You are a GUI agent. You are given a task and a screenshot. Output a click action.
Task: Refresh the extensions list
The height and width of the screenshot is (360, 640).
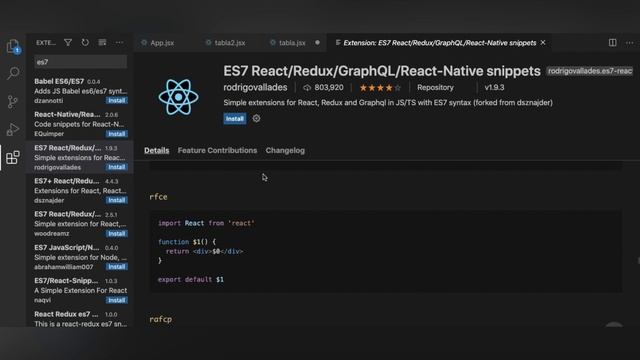click(x=85, y=42)
